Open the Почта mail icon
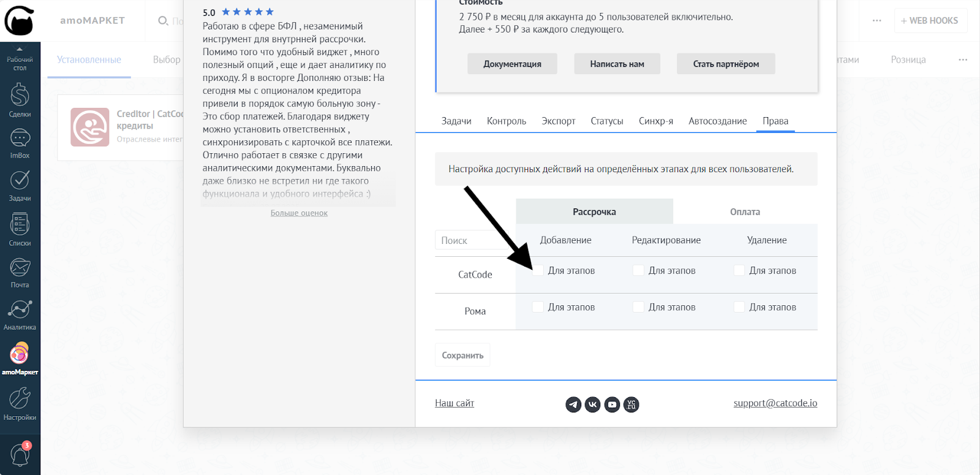This screenshot has width=980, height=475. pyautogui.click(x=20, y=272)
